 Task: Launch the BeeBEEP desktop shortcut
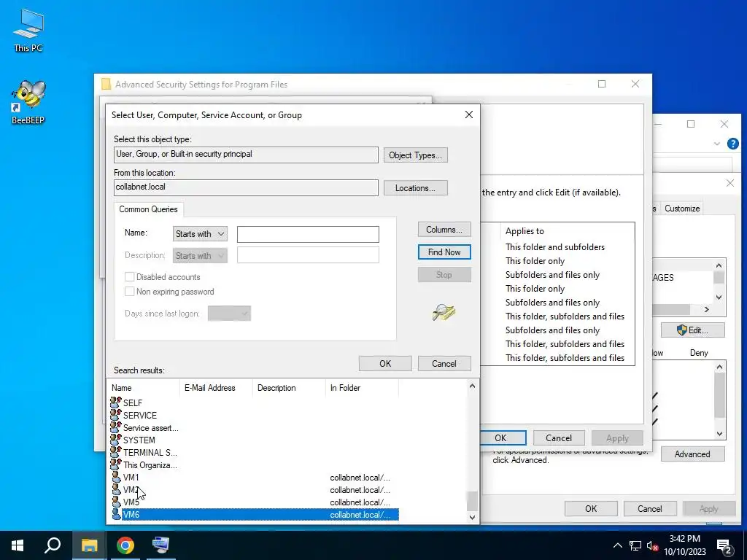pos(28,101)
